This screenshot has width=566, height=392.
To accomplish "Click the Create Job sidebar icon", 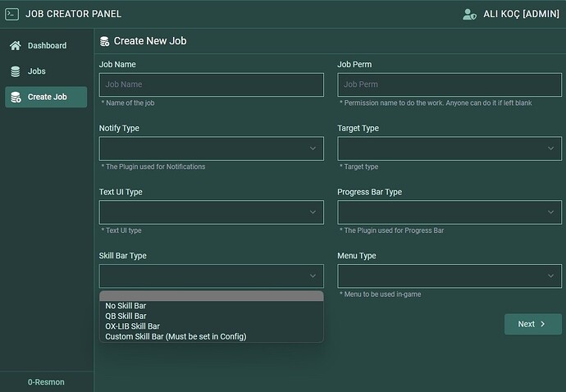I will 16,97.
